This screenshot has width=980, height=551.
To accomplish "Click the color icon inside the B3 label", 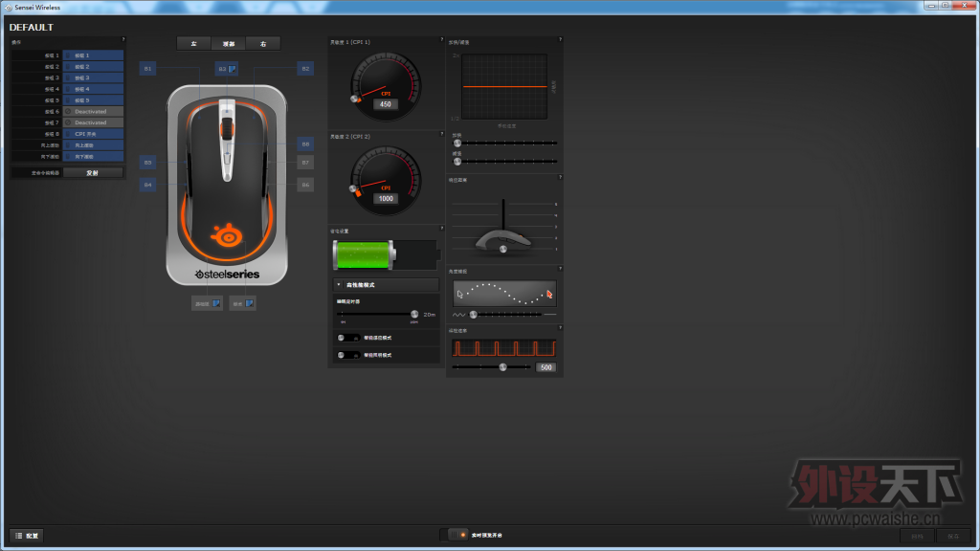I will pos(232,69).
